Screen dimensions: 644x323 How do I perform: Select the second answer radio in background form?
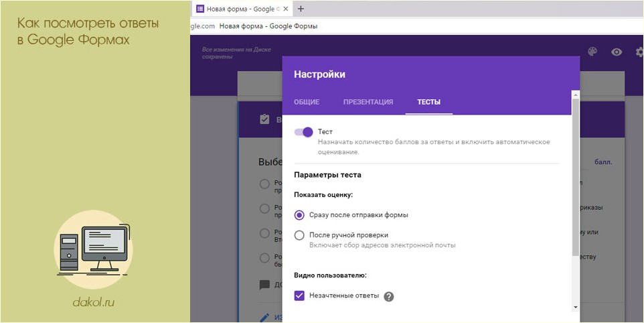tap(264, 209)
